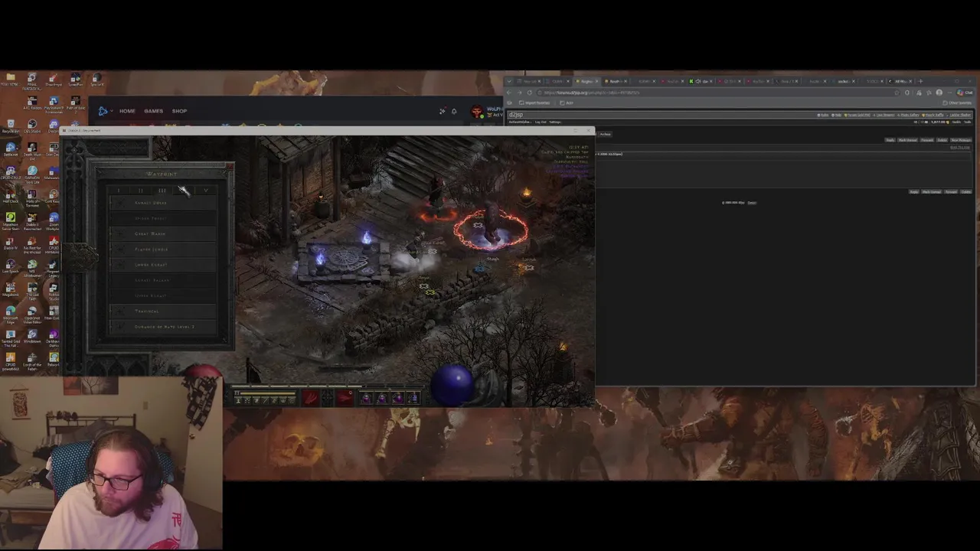This screenshot has width=980, height=551.
Task: Open Battle.net profile avatar
Action: tap(476, 112)
